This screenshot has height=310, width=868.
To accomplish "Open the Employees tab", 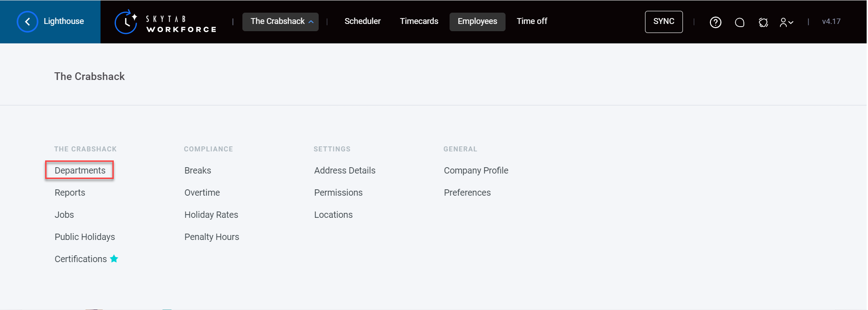I will click(477, 22).
